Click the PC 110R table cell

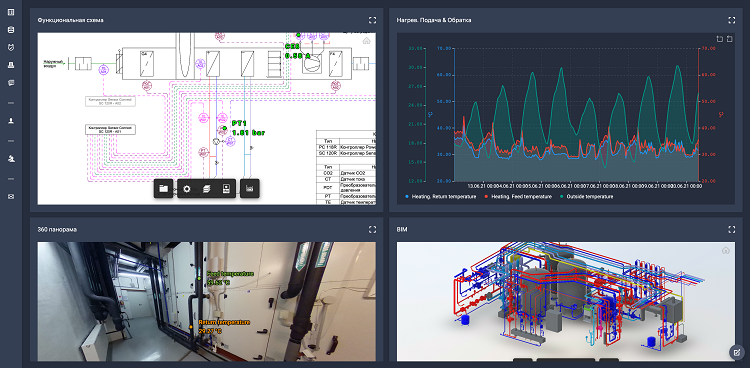click(x=328, y=146)
